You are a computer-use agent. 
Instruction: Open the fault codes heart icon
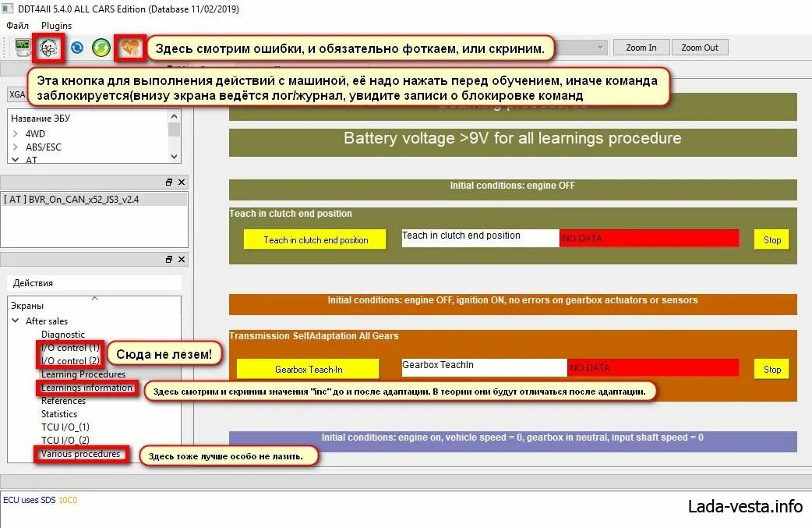coord(129,48)
